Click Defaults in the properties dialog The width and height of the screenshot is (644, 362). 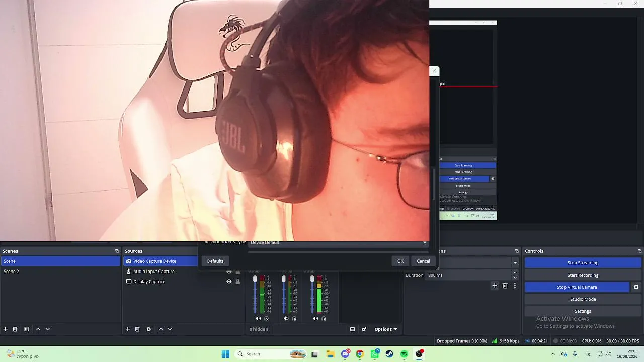215,261
